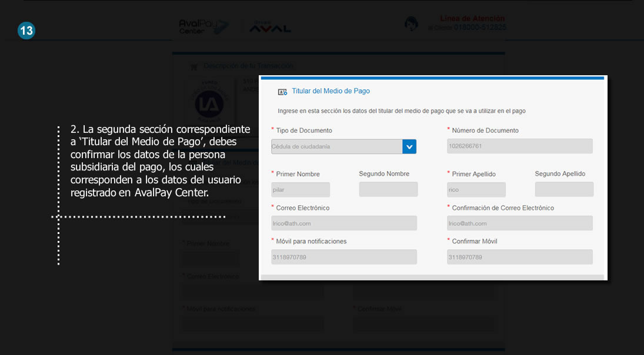Viewport: 644px width, 355px height.
Task: Focus the Confirmación de Correo Electrónico field
Action: coord(519,223)
